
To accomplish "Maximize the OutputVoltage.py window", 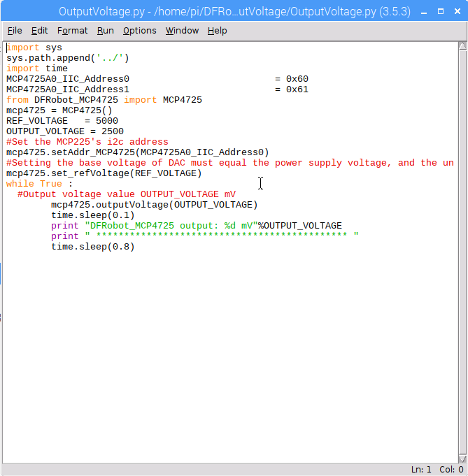I will (x=441, y=12).
